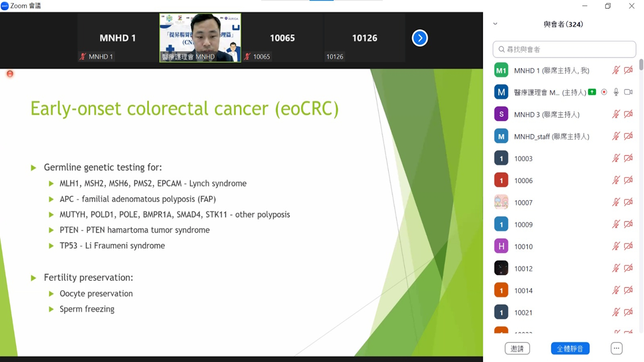Click muted mic icon of participant 10009
Viewport: 644px width, 362px height.
coord(616,224)
